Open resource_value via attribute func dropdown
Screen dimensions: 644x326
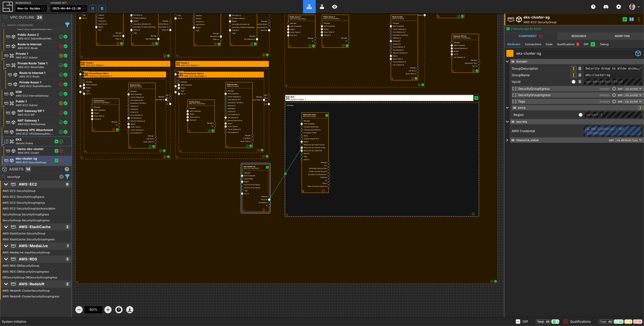click(629, 140)
